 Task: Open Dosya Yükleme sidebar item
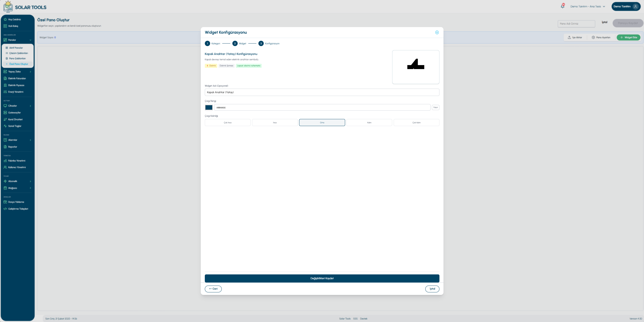tap(16, 202)
